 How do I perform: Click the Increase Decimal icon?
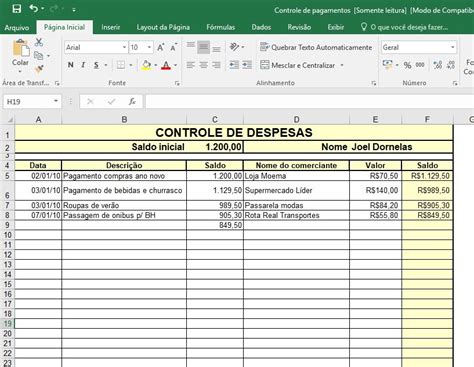438,65
